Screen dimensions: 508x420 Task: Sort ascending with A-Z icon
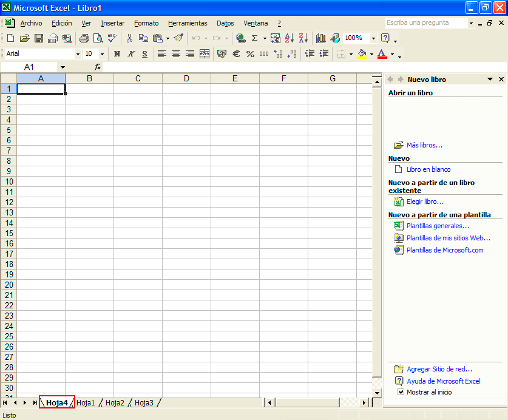coord(290,38)
